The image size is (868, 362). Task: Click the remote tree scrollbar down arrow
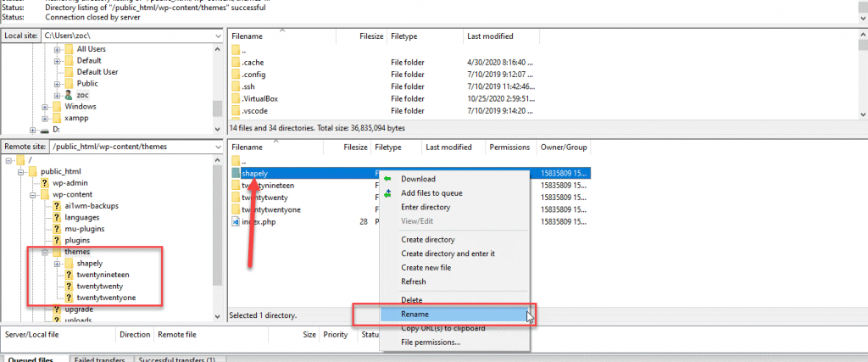coord(217,316)
